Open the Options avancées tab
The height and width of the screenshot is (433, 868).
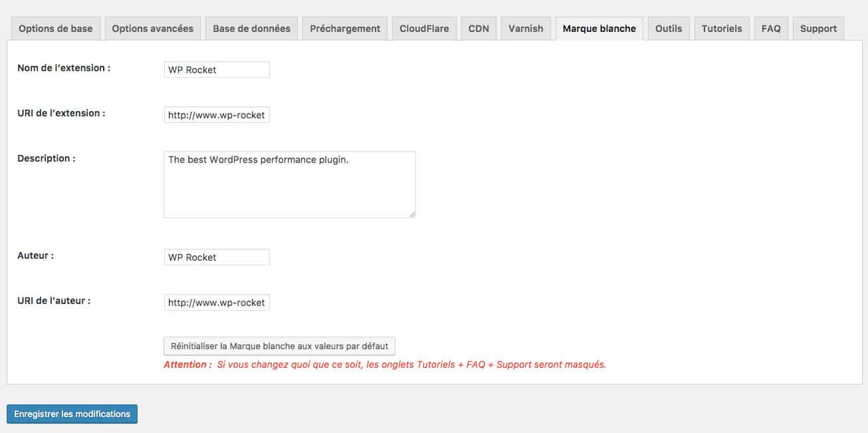point(152,29)
